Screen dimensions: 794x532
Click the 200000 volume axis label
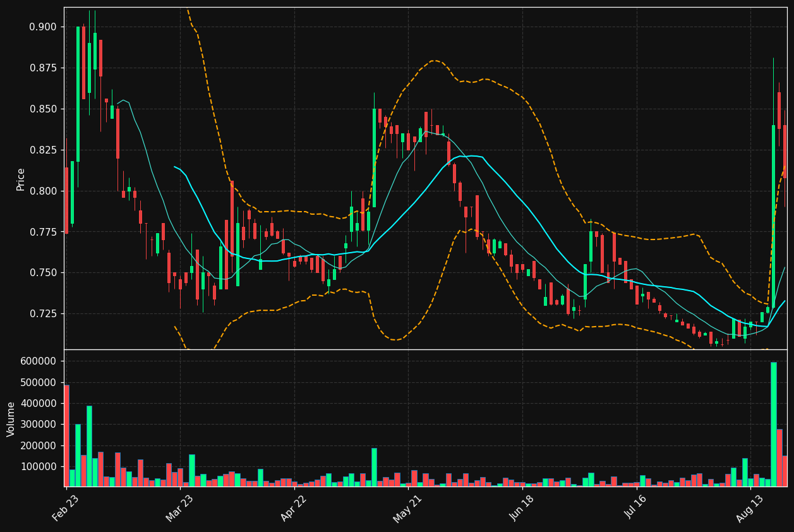[39, 446]
